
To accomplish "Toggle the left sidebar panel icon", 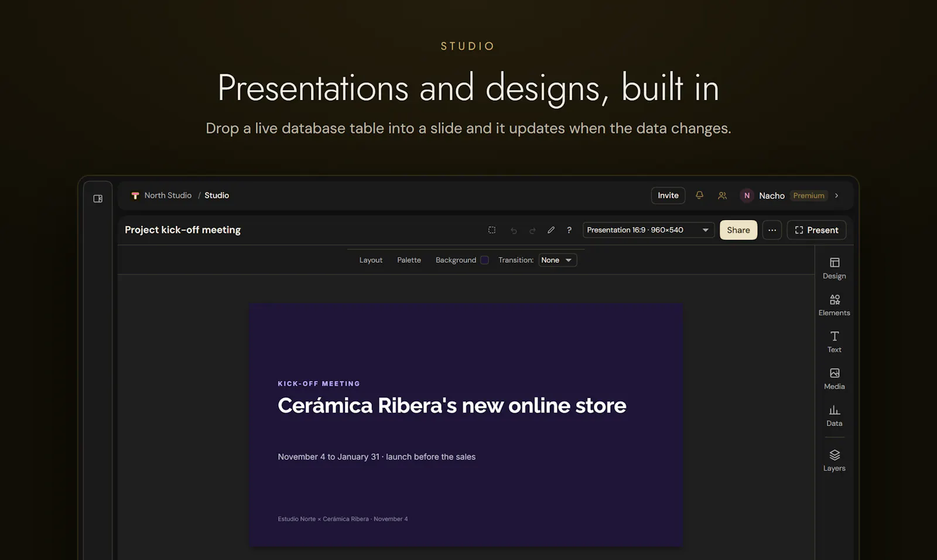I will (98, 199).
